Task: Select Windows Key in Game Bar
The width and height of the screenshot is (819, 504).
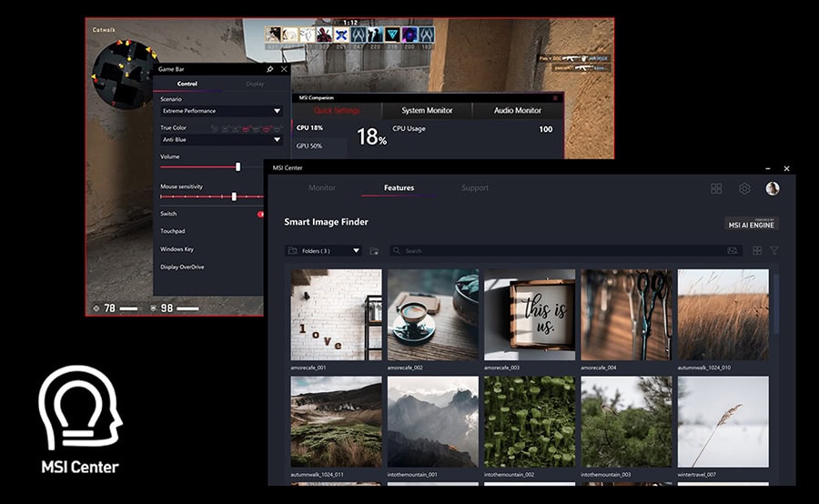Action: [x=177, y=249]
